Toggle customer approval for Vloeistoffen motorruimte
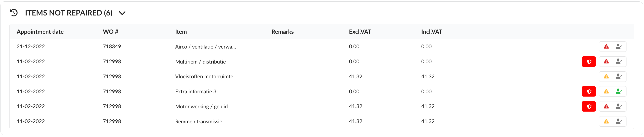The width and height of the screenshot is (644, 137). pyautogui.click(x=619, y=76)
